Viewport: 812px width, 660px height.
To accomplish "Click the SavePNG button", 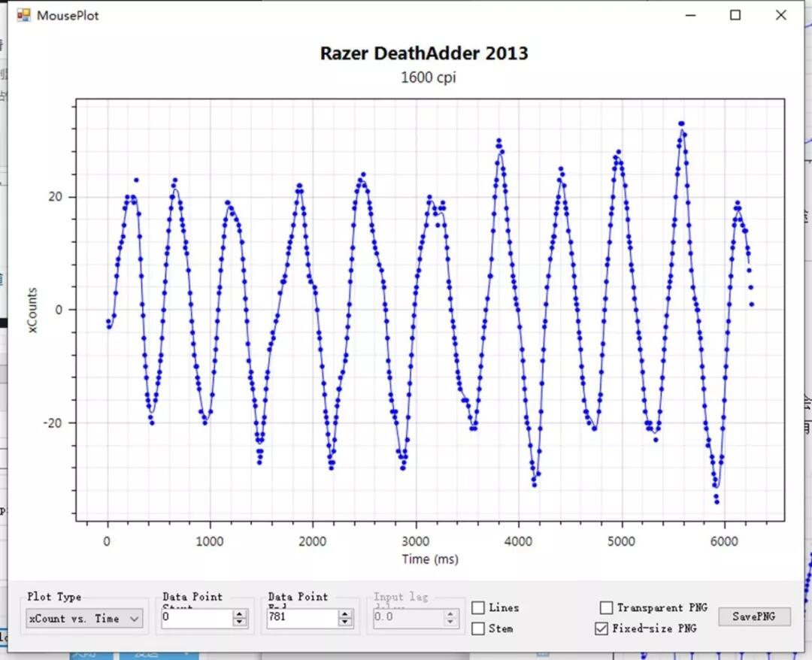I will 754,616.
